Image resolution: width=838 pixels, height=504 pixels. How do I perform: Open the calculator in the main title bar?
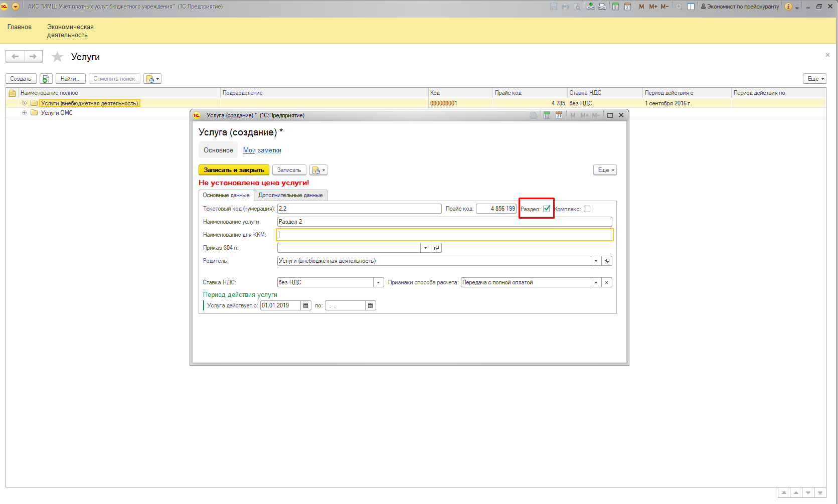tap(615, 7)
